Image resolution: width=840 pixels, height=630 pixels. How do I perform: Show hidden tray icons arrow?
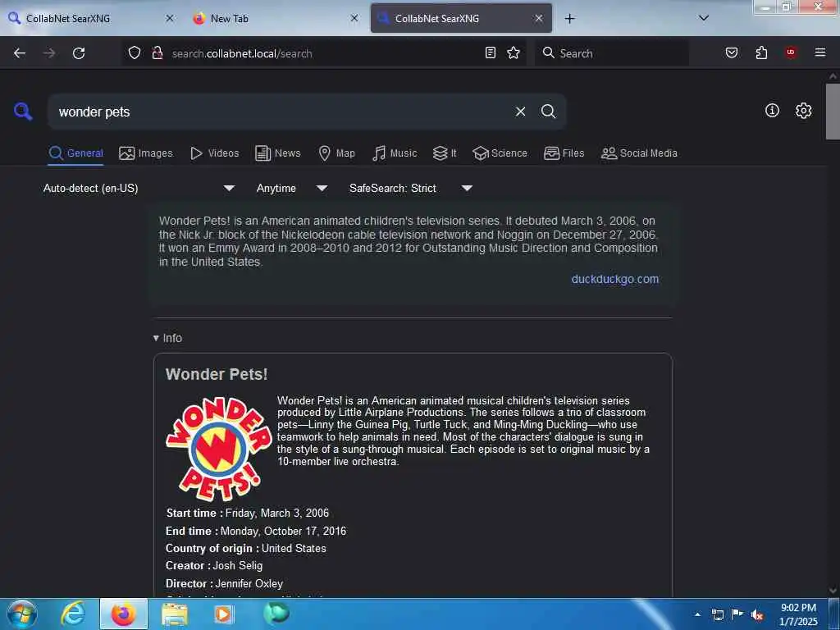[x=697, y=614]
